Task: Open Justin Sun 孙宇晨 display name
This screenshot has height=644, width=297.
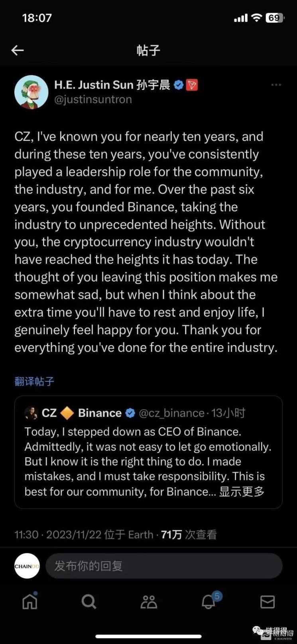Action: [112, 85]
